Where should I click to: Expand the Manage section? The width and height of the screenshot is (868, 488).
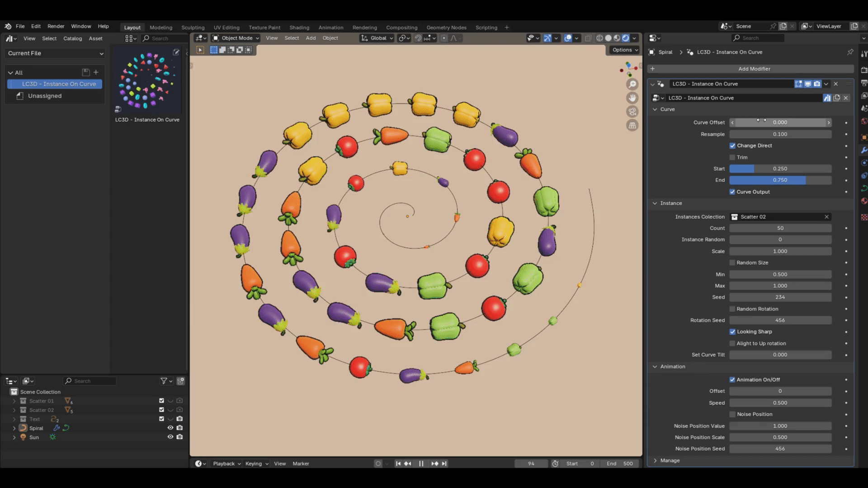[670, 460]
